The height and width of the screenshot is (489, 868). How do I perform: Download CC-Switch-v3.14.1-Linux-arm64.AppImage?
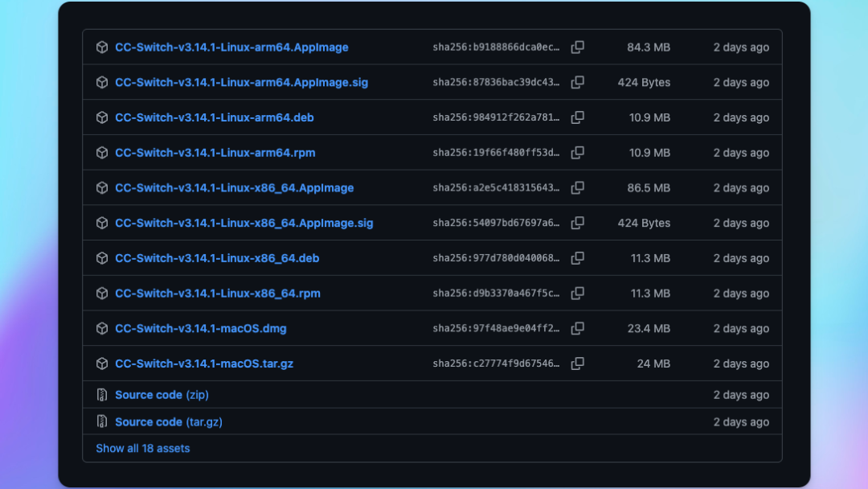click(231, 47)
